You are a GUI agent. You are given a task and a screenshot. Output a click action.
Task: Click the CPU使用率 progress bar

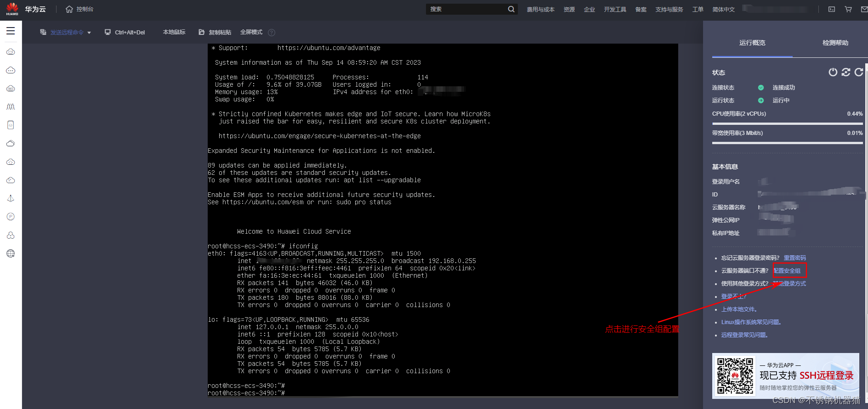(x=788, y=123)
